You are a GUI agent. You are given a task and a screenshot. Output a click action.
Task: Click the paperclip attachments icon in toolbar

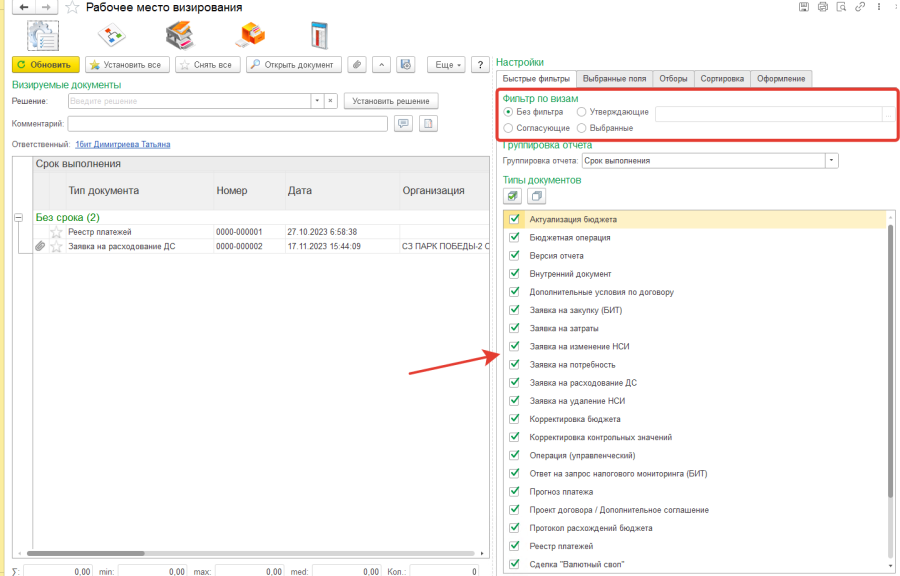tap(357, 65)
